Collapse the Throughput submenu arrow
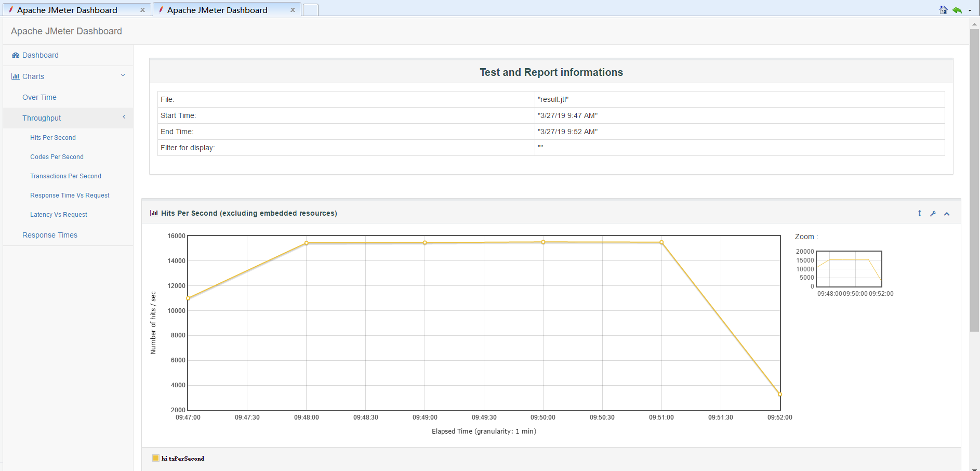980x471 pixels. [x=124, y=117]
